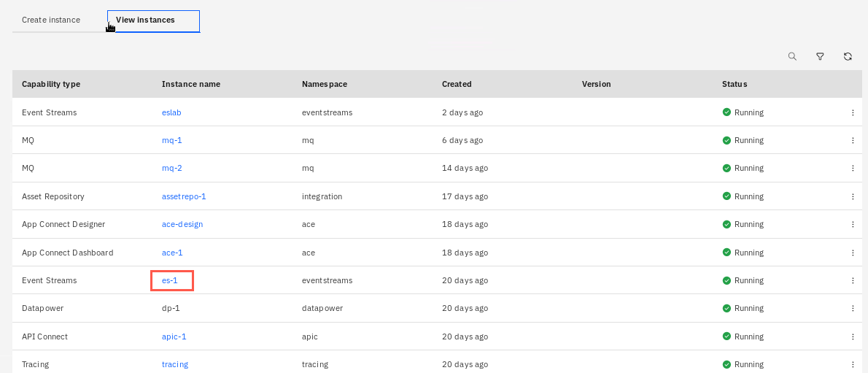This screenshot has height=373, width=868.
Task: Click the refresh icon above the table
Action: [848, 56]
